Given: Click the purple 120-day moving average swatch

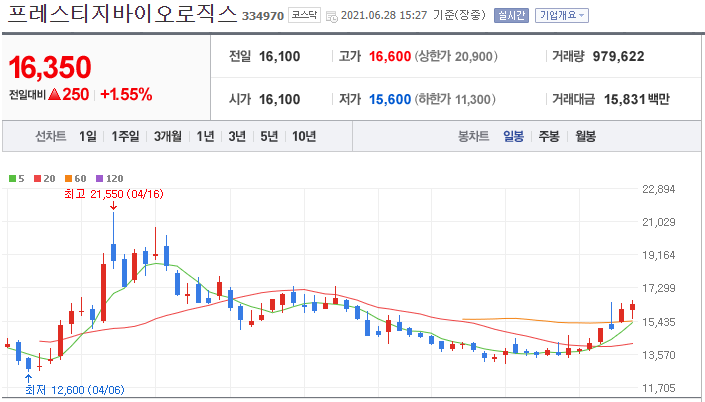Looking at the screenshot, I should 99,179.
